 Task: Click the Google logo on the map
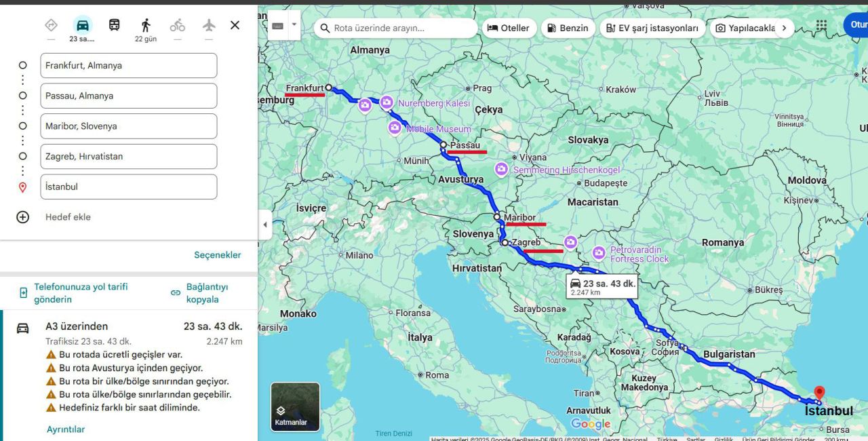591,425
